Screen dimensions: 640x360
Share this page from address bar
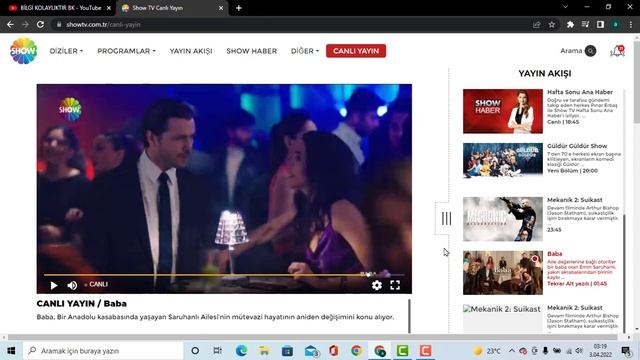(537, 24)
